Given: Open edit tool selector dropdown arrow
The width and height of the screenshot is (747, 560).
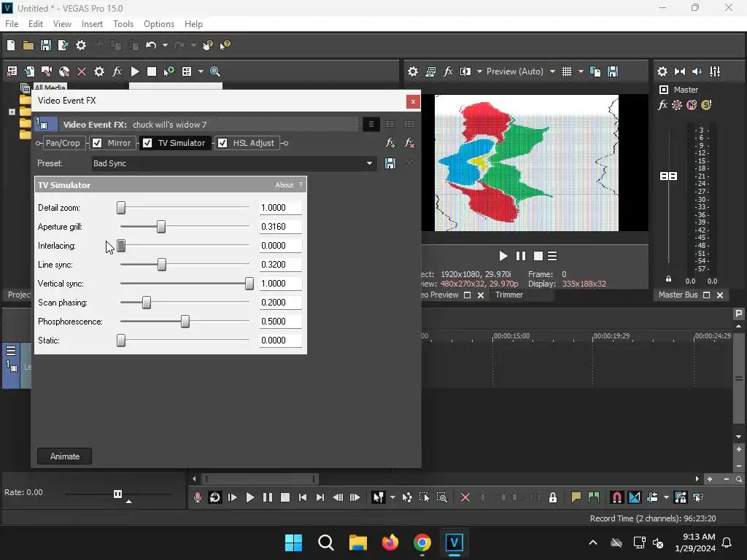Looking at the screenshot, I should [x=392, y=497].
